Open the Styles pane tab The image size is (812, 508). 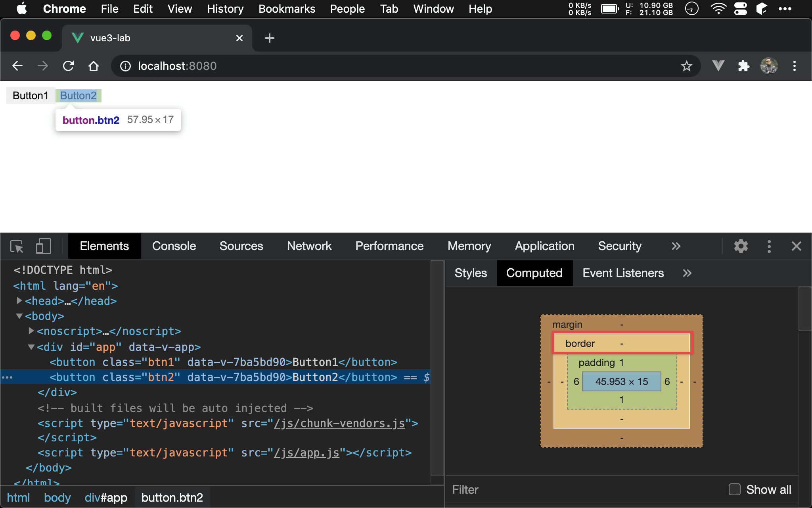pos(471,273)
